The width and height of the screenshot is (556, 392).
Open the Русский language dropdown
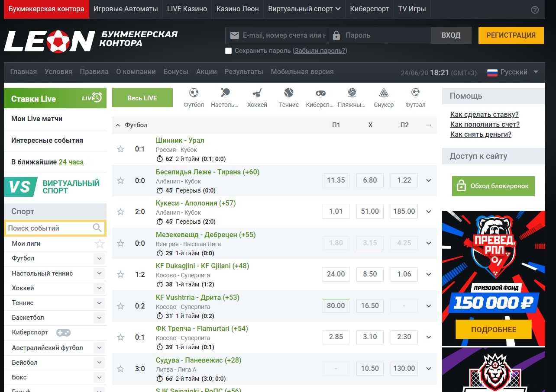513,72
